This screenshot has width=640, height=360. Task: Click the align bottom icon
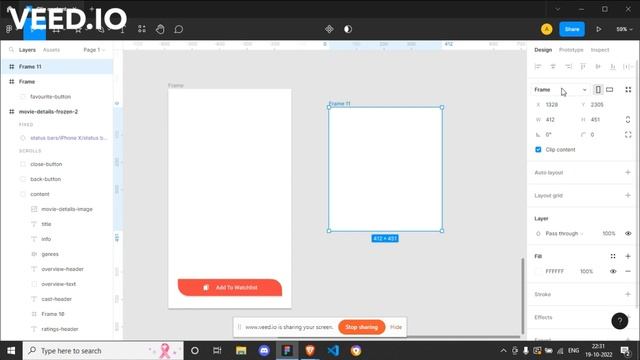point(613,67)
